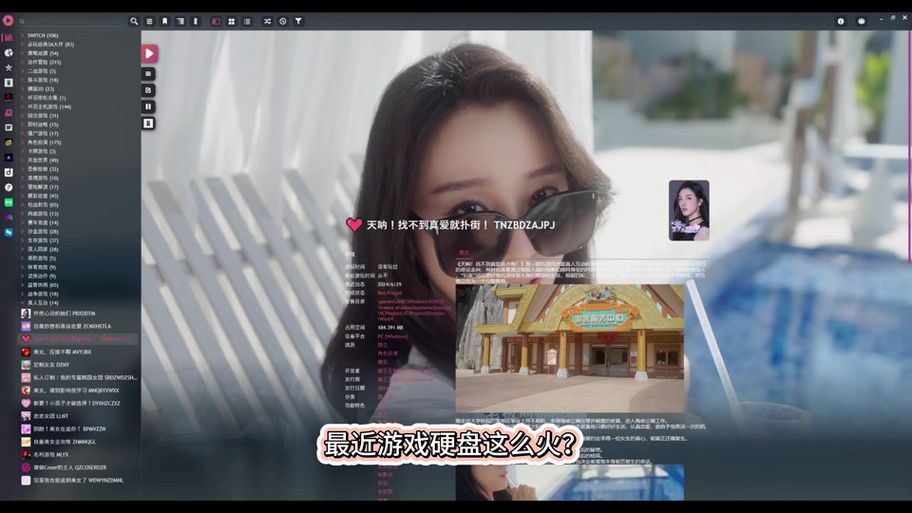
Task: Select game row ending AKVYJBX
Action: click(79, 352)
